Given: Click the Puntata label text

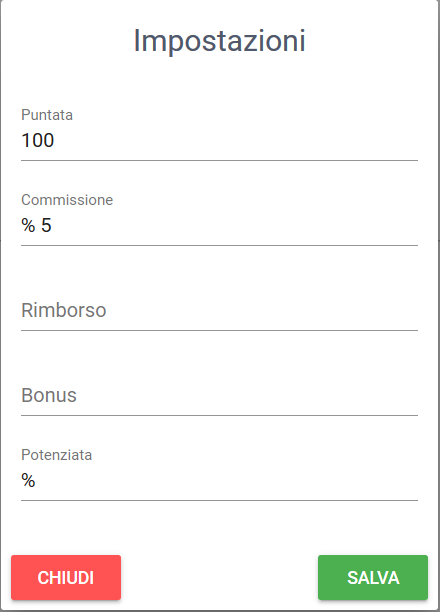Looking at the screenshot, I should pos(47,115).
